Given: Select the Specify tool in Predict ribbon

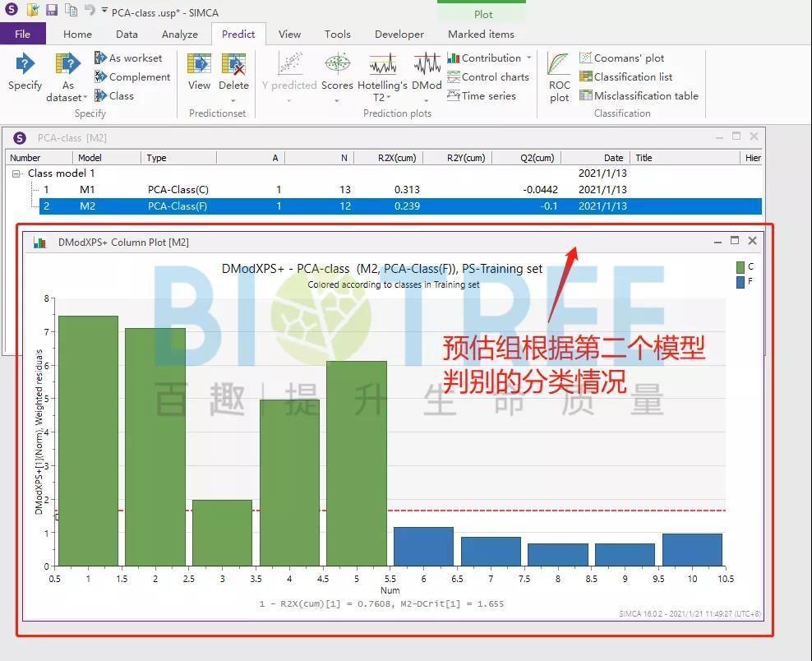Looking at the screenshot, I should [24, 74].
